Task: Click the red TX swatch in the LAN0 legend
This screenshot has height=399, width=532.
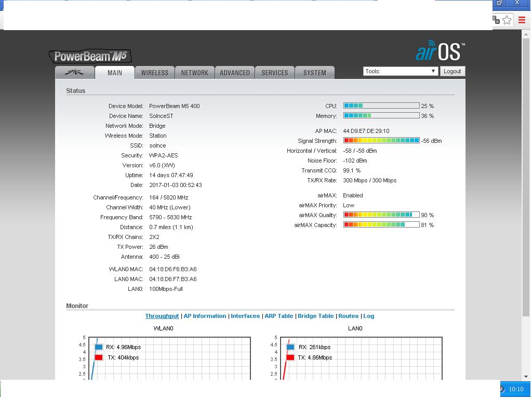Action: tap(290, 357)
